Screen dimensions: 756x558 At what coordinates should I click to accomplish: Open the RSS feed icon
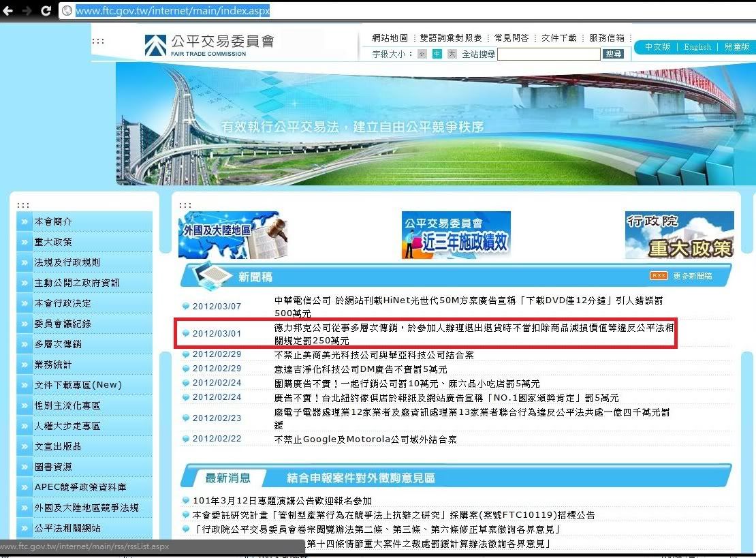[659, 276]
